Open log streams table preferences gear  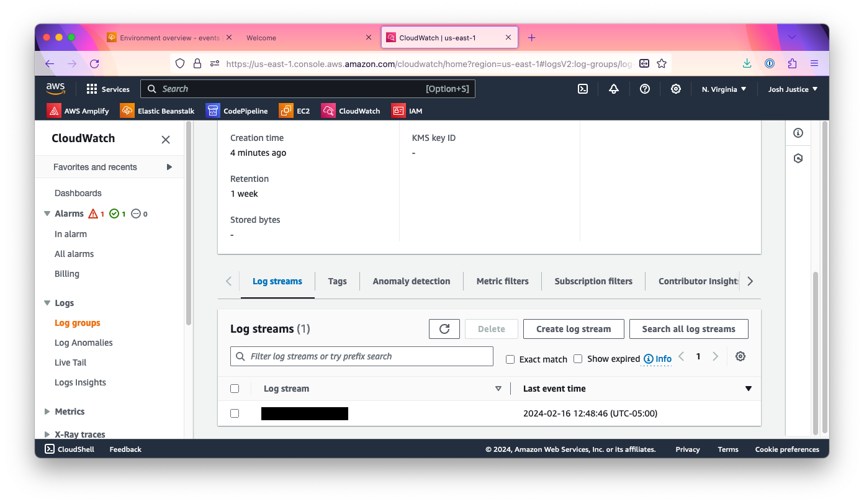740,356
